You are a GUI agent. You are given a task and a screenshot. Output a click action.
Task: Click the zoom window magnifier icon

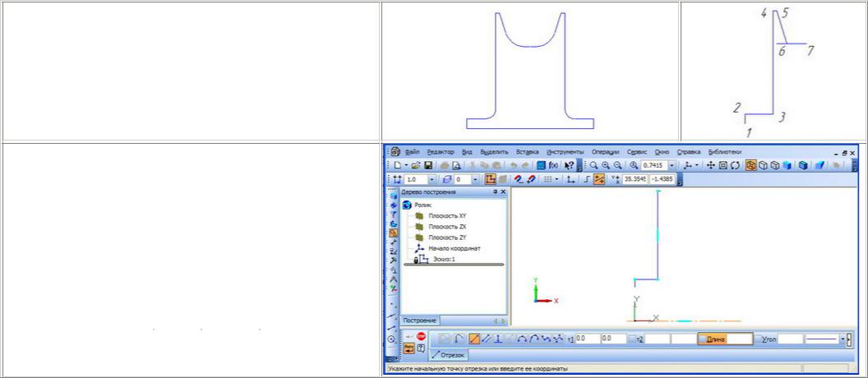[x=594, y=165]
